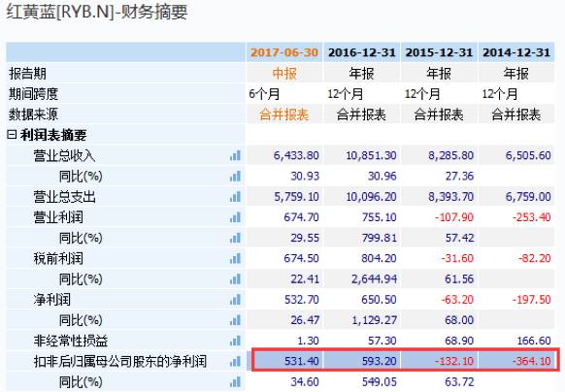The image size is (565, 392).
Task: Click non-recurring value 166.60
Action: tap(534, 341)
